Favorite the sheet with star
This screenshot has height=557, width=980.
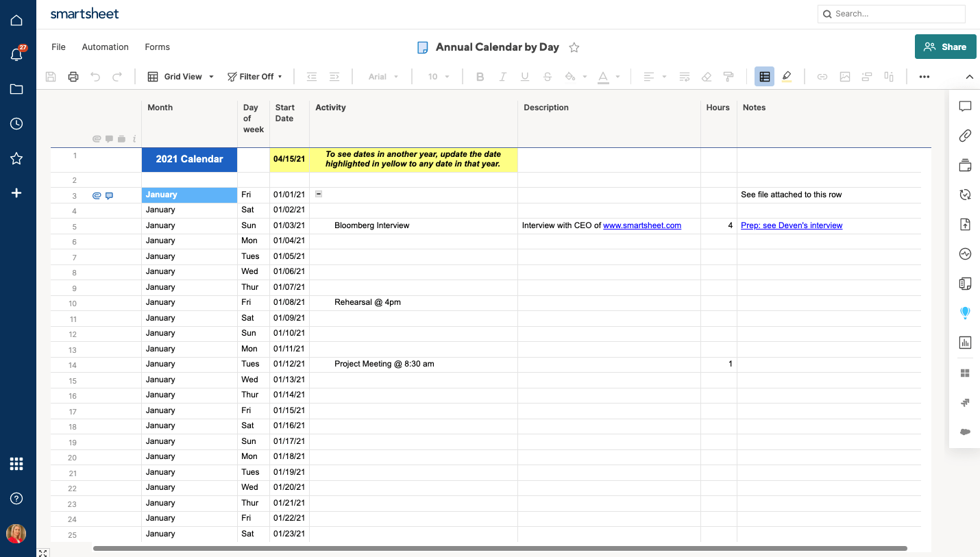coord(574,47)
